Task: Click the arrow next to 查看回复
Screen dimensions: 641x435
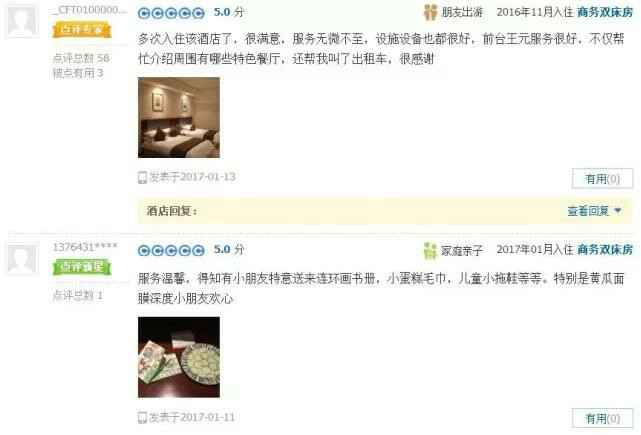Action: (618, 211)
